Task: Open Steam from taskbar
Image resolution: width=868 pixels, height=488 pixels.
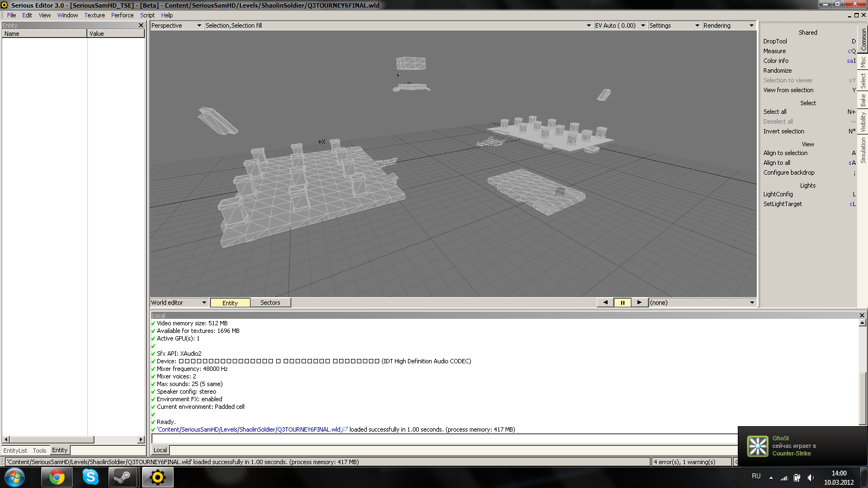Action: tap(122, 478)
